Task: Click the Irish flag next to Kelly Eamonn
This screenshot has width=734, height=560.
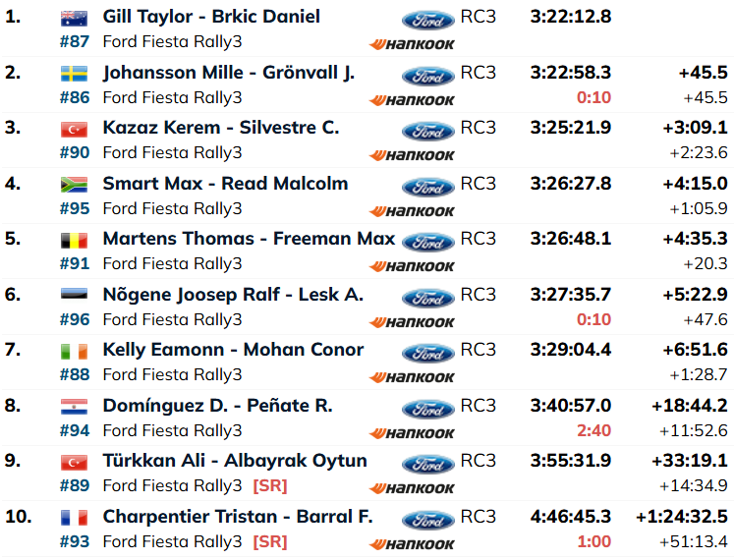Action: click(x=74, y=351)
